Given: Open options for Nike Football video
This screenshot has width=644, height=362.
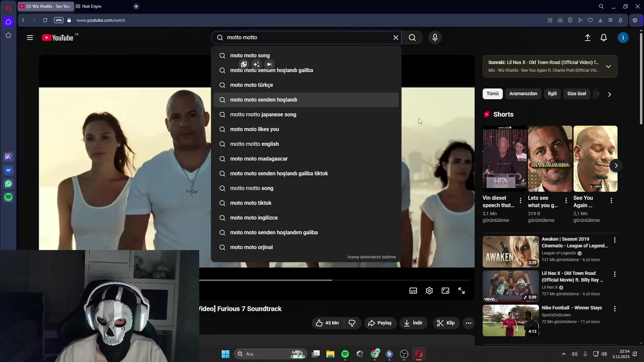Looking at the screenshot, I should (614, 308).
